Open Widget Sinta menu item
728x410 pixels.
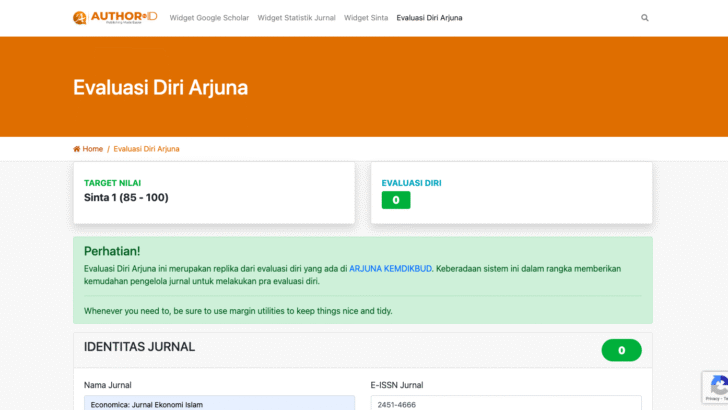[x=366, y=18]
